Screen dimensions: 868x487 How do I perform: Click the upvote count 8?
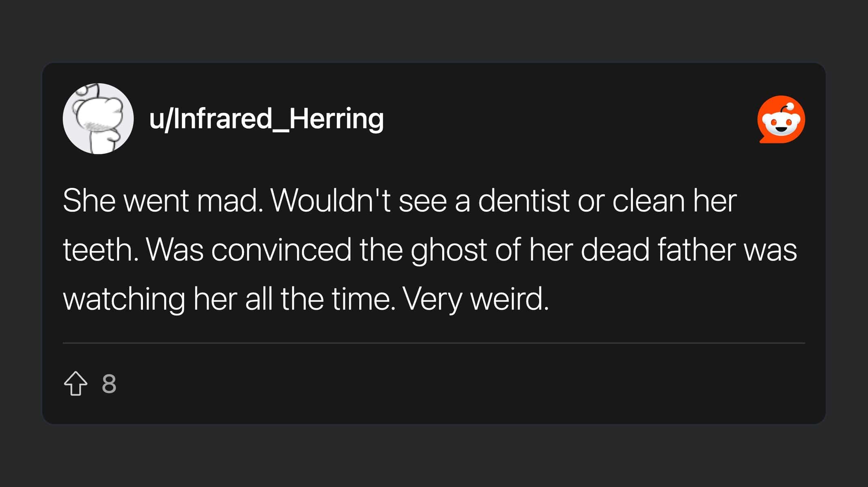tap(109, 384)
